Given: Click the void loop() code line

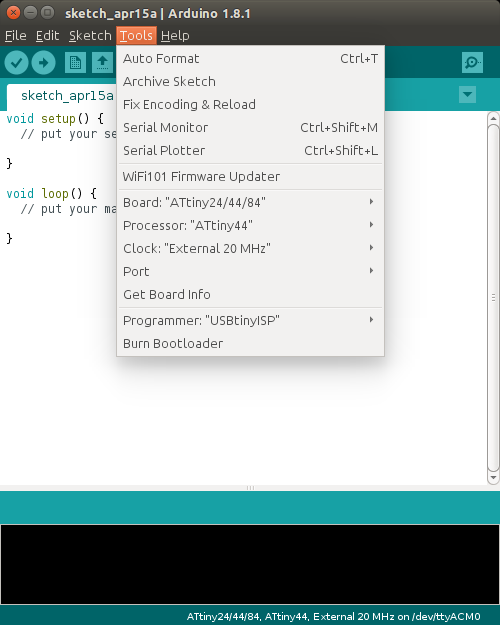Looking at the screenshot, I should (x=51, y=194).
